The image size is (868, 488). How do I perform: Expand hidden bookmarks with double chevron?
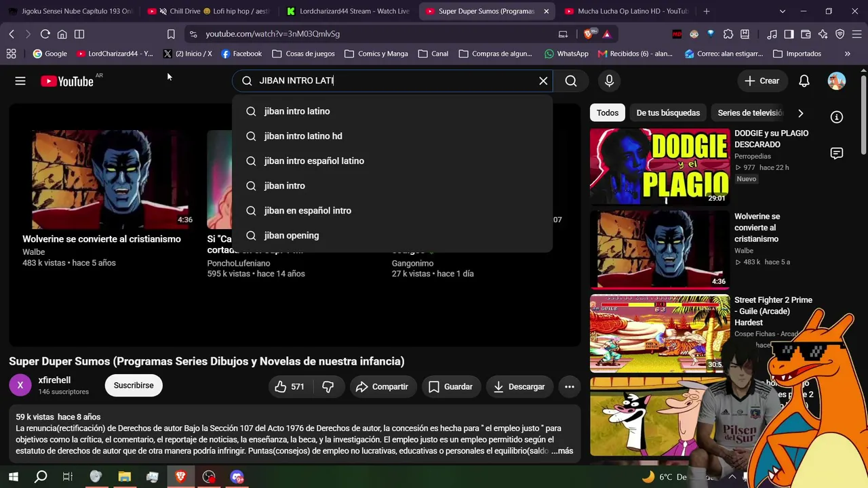point(848,54)
